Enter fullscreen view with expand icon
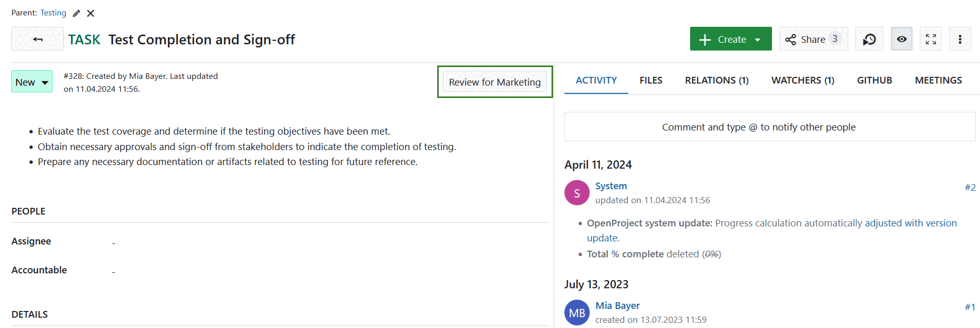 [931, 39]
